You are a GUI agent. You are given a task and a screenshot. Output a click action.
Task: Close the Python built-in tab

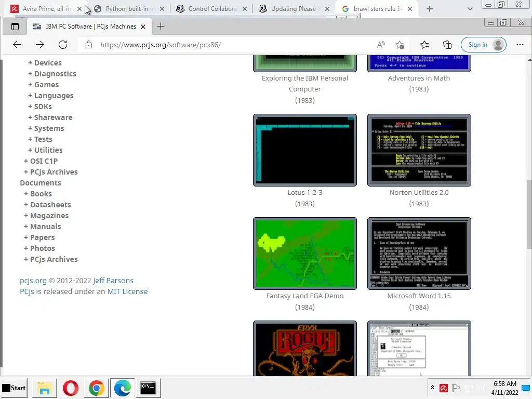click(162, 9)
